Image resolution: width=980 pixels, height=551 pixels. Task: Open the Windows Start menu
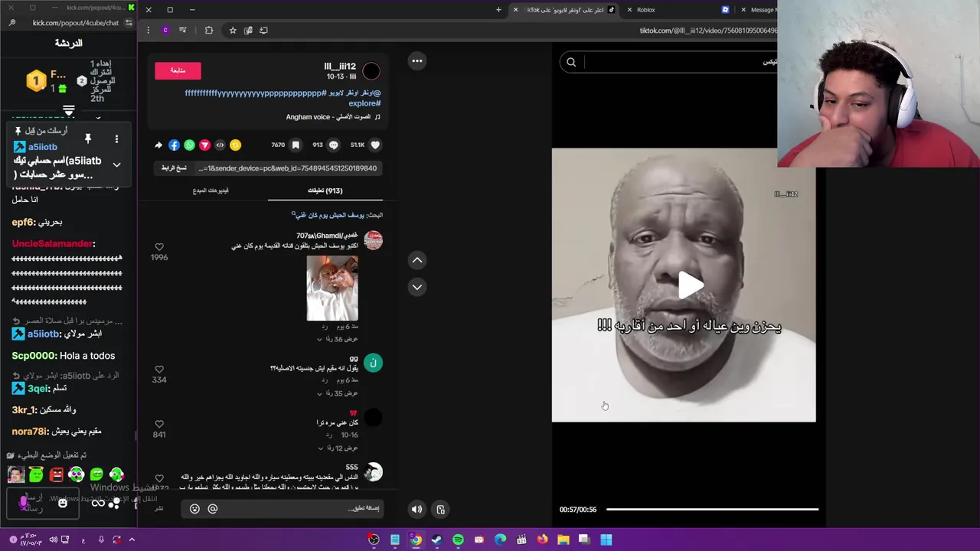pos(606,540)
